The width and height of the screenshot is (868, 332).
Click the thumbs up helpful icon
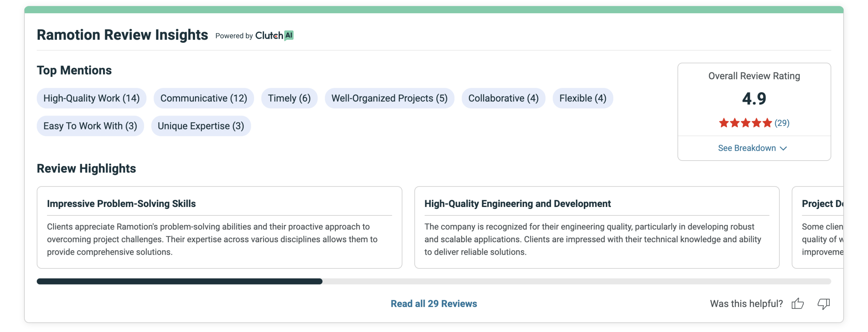(x=797, y=303)
